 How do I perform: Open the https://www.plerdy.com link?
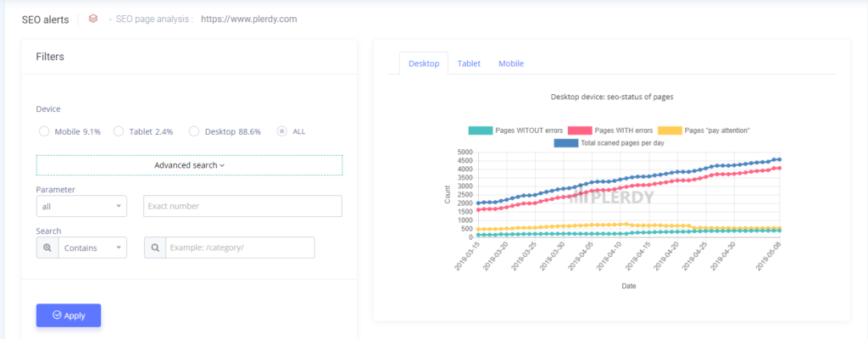[248, 19]
